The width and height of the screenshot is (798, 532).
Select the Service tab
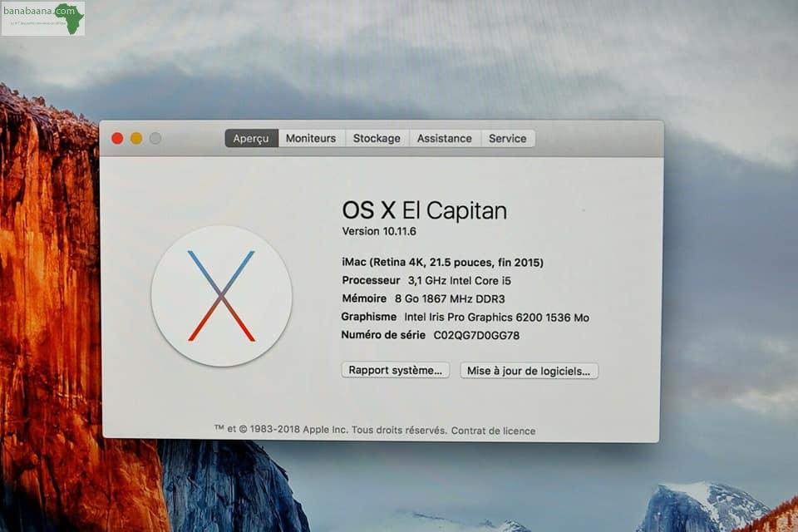[x=507, y=139]
